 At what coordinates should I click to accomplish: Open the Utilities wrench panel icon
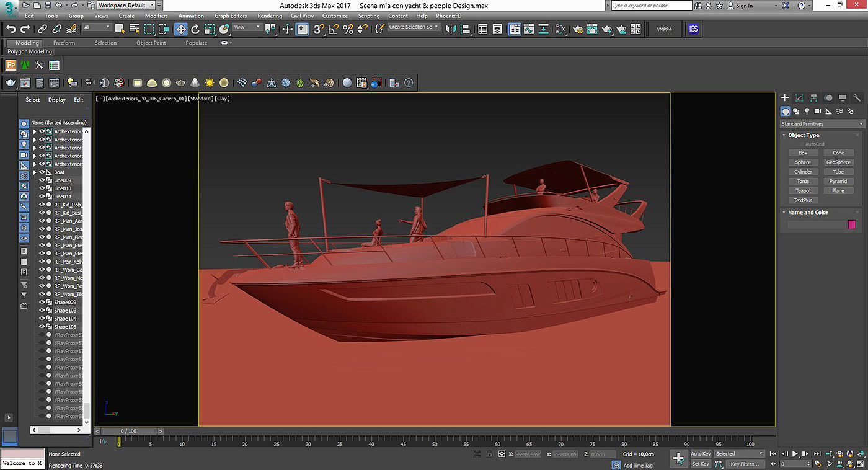pos(857,98)
